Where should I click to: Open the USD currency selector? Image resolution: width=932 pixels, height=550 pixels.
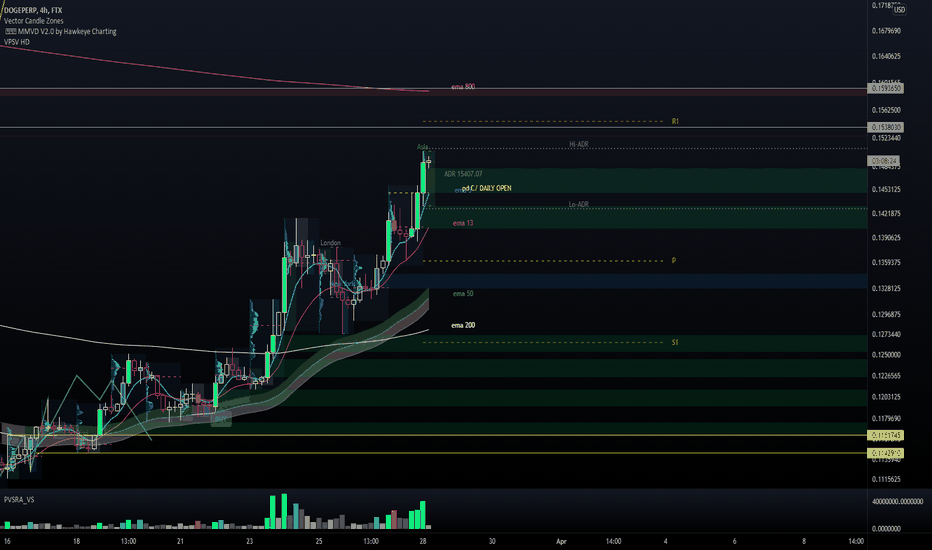[899, 10]
